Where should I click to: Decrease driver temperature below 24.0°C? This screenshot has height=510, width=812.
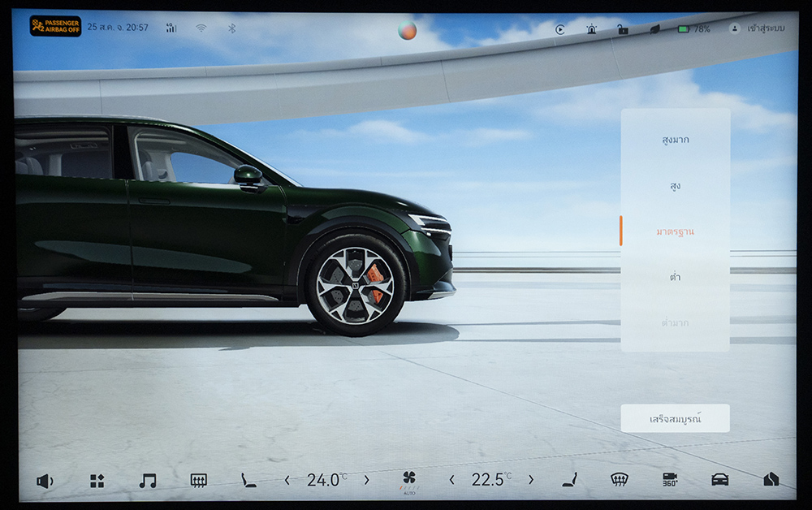point(287,481)
